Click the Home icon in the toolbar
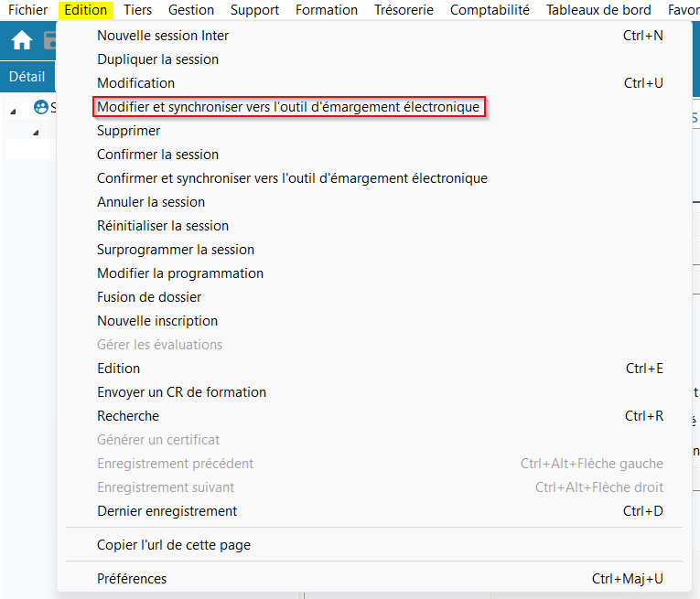The width and height of the screenshot is (700, 599). (21, 41)
